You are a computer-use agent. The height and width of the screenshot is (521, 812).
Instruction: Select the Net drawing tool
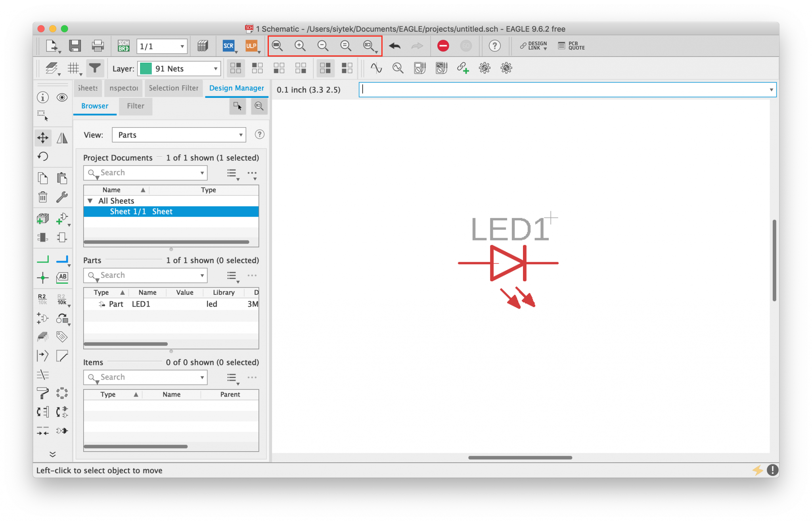click(x=42, y=260)
